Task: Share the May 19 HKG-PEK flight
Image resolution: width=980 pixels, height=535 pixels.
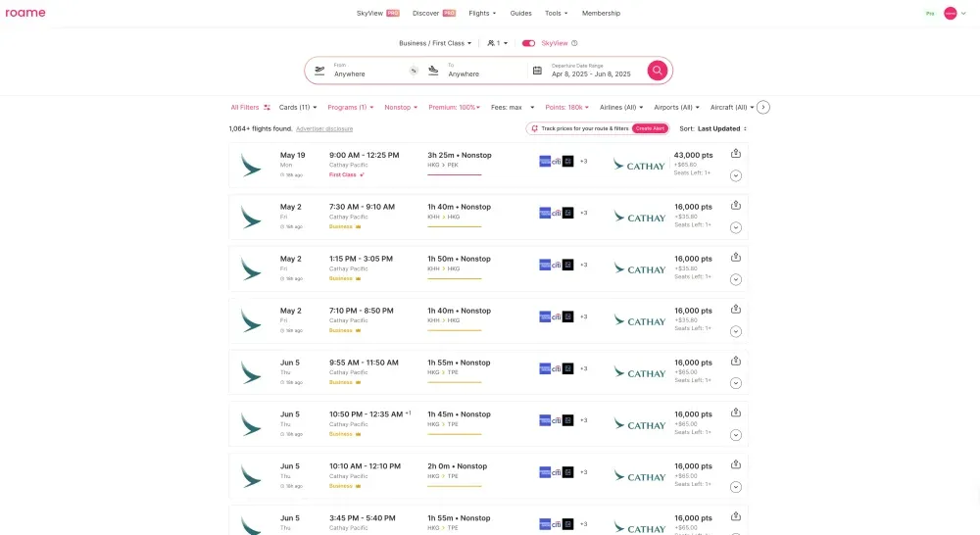Action: [736, 153]
